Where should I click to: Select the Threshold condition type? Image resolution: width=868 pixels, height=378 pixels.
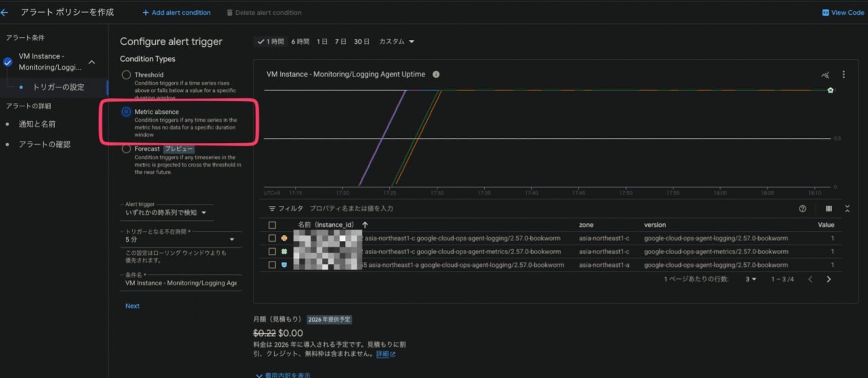coord(126,75)
